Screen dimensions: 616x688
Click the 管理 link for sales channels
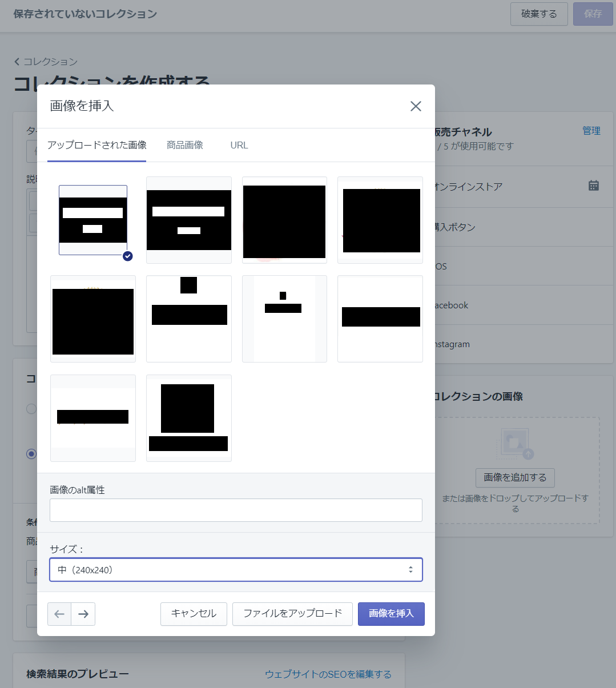[x=591, y=131]
